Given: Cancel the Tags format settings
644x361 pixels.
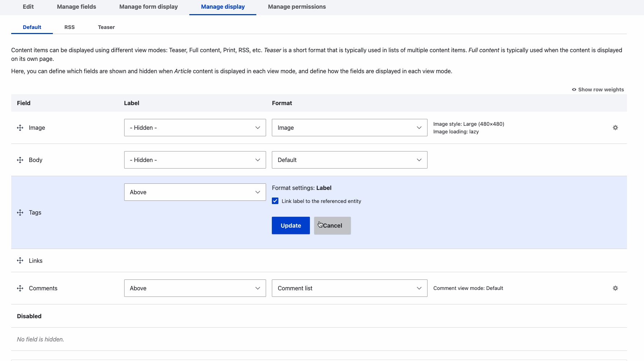Looking at the screenshot, I should (x=332, y=225).
